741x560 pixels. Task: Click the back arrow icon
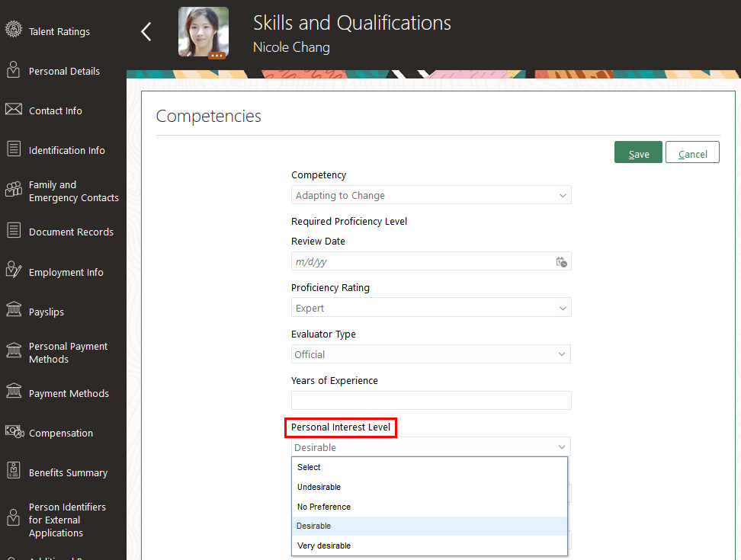point(146,31)
